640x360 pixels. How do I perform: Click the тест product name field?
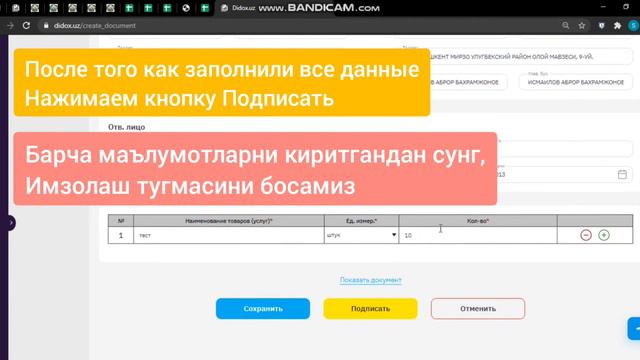click(x=229, y=235)
